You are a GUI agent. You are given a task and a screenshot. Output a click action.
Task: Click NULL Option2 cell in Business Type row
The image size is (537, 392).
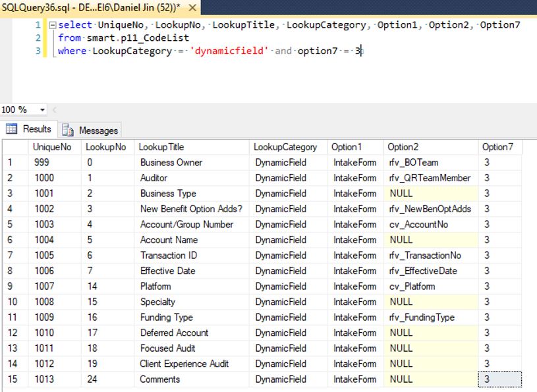(x=430, y=194)
